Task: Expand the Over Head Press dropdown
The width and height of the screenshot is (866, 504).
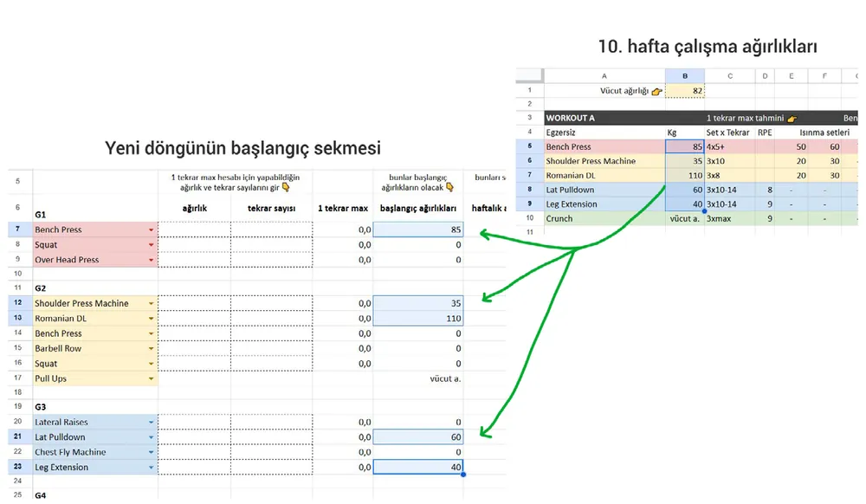Action: [x=151, y=260]
